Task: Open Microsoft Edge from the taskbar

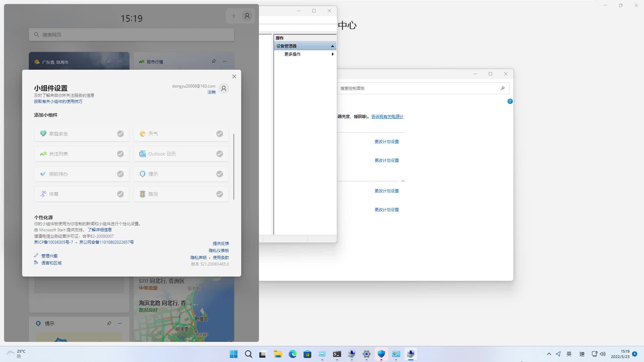Action: 292,354
